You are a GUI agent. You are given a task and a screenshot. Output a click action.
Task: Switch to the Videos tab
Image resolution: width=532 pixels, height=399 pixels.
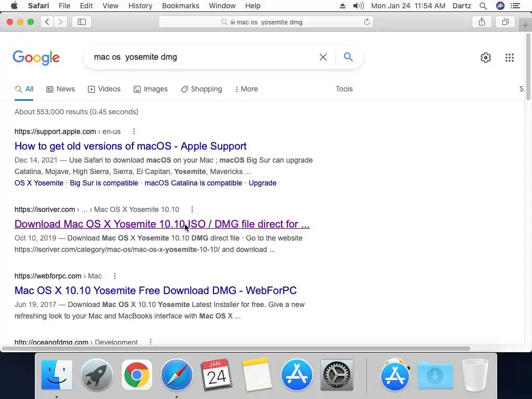click(x=104, y=89)
